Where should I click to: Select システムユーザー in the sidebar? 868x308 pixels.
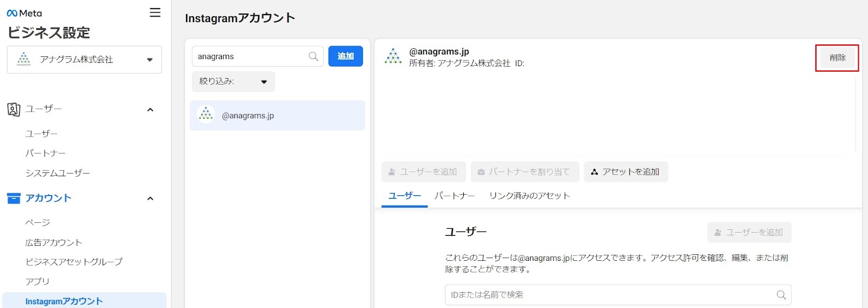[58, 173]
